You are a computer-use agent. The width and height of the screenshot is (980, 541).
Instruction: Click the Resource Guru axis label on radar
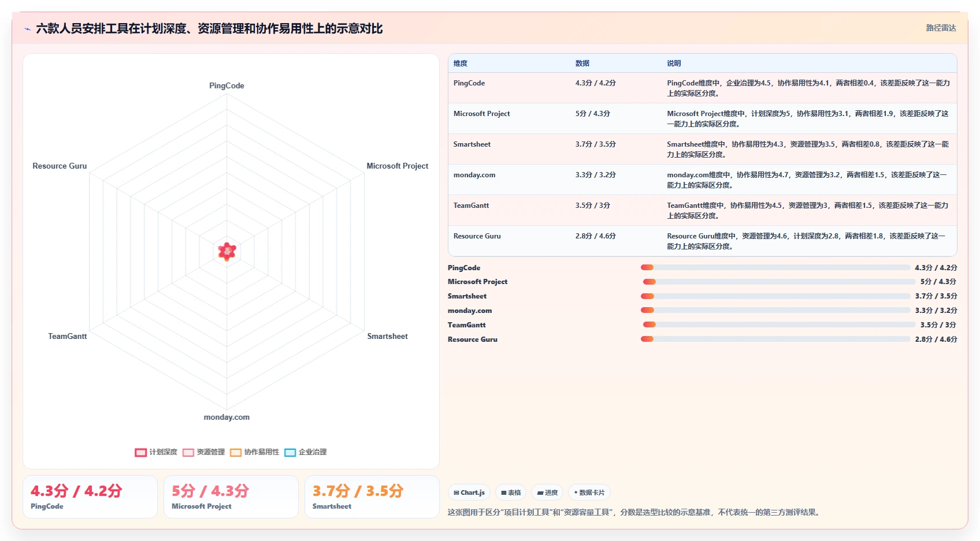click(60, 166)
